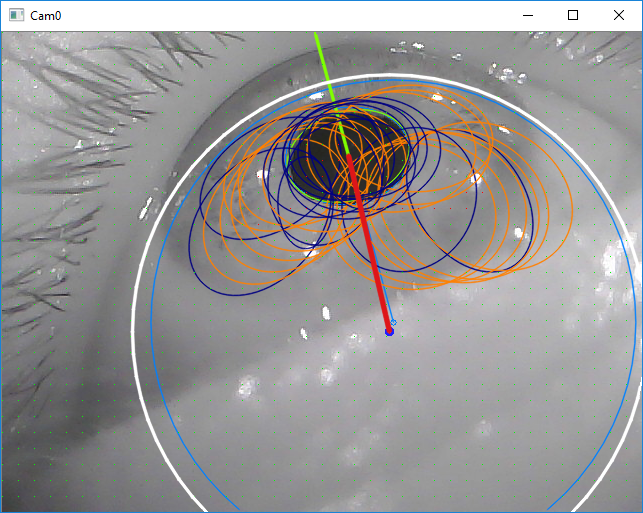Click the small light-blue circle beside red line endpoint
Screen dimensions: 643x513
point(393,322)
